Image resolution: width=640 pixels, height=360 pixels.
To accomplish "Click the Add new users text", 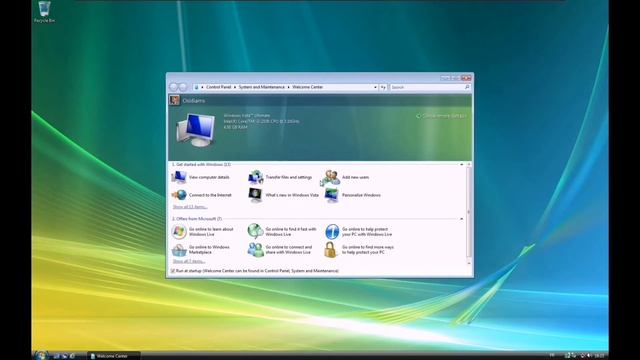I will point(355,177).
